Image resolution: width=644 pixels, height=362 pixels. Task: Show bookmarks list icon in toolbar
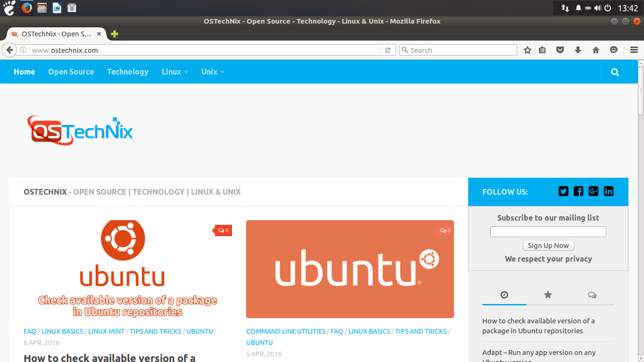(542, 50)
